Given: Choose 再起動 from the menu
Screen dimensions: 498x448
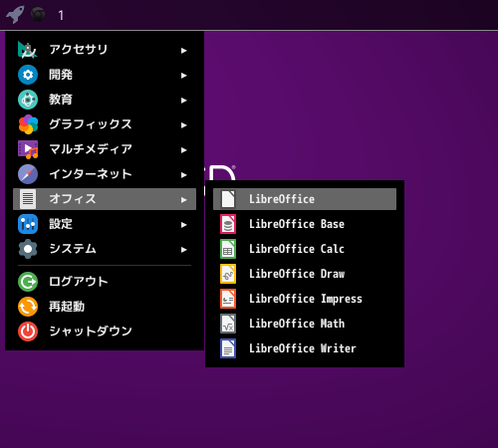Looking at the screenshot, I should (x=105, y=307).
